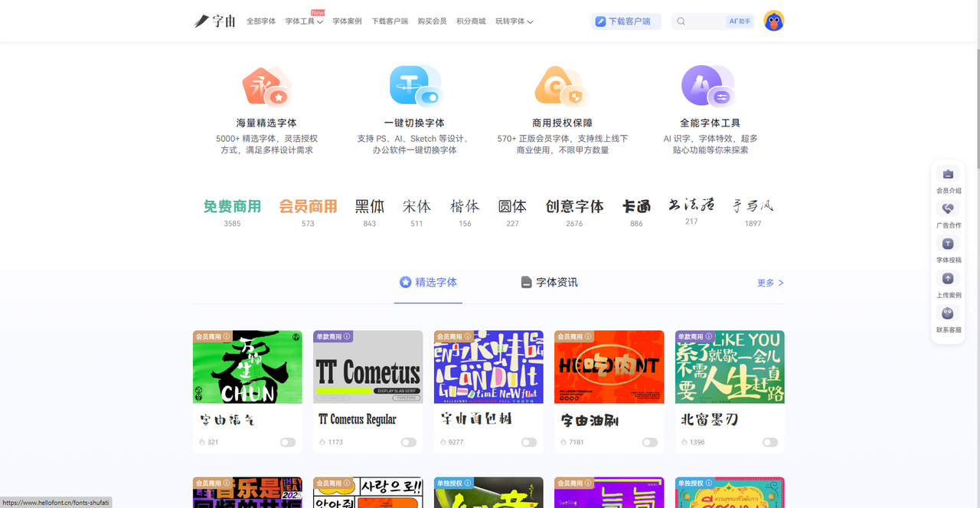Open the 广告合作 sidebar icon
Screen dimensions: 980x508
tap(948, 209)
